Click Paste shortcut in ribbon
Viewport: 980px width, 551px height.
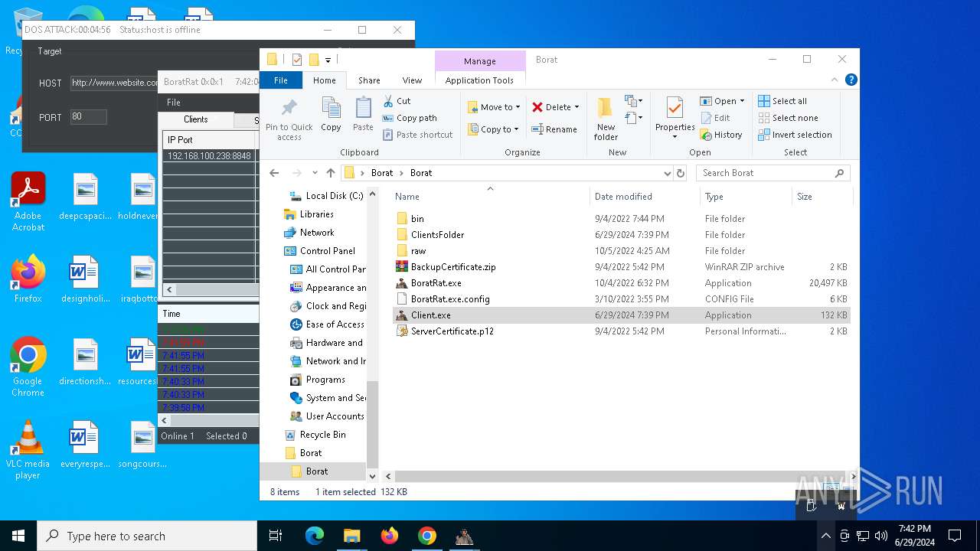coord(416,135)
